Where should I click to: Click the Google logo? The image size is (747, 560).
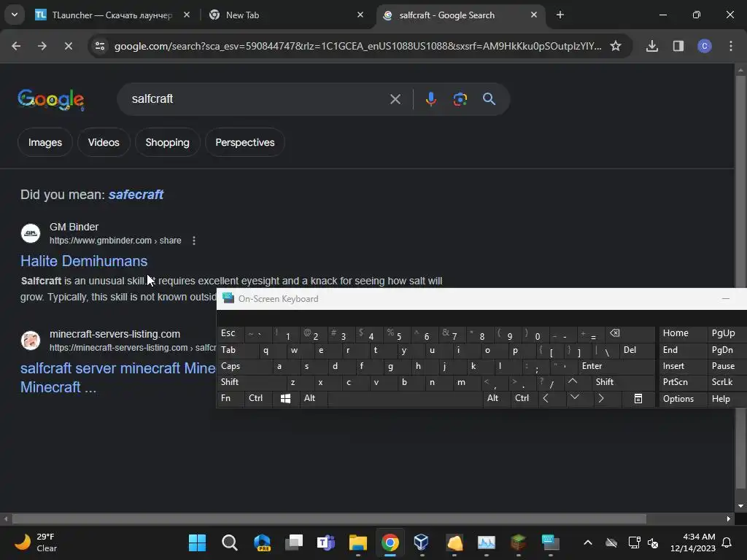coord(51,99)
